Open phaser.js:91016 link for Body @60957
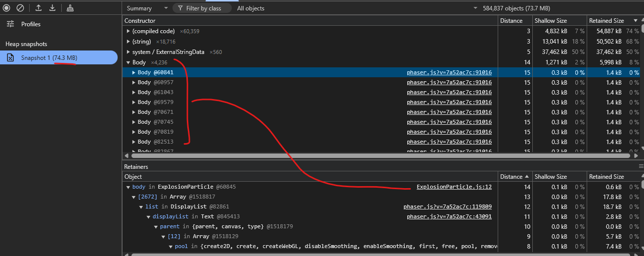 (449, 82)
